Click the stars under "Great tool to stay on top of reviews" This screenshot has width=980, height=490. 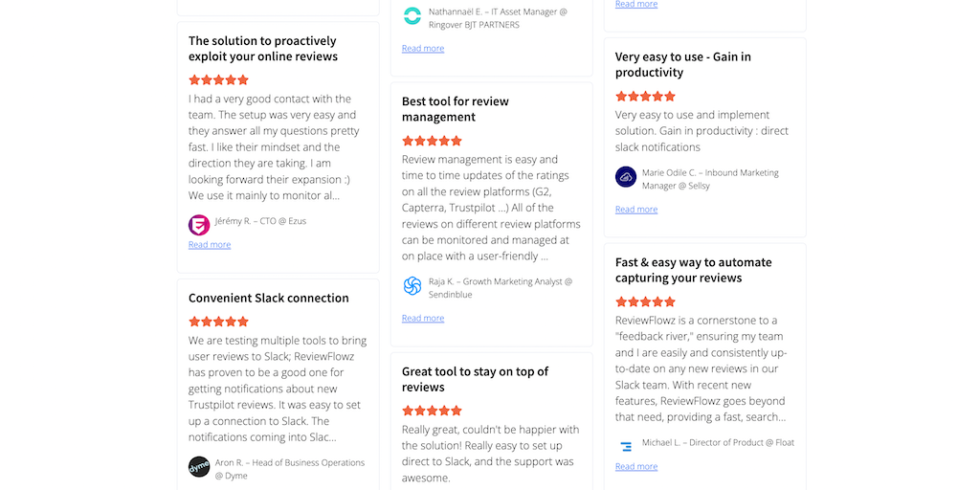coord(432,411)
